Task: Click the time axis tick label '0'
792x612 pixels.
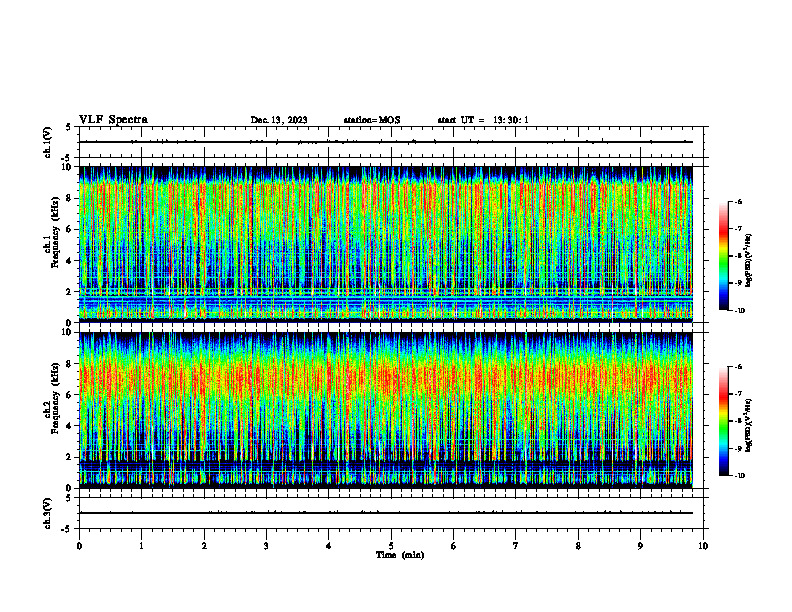Action: pos(79,546)
